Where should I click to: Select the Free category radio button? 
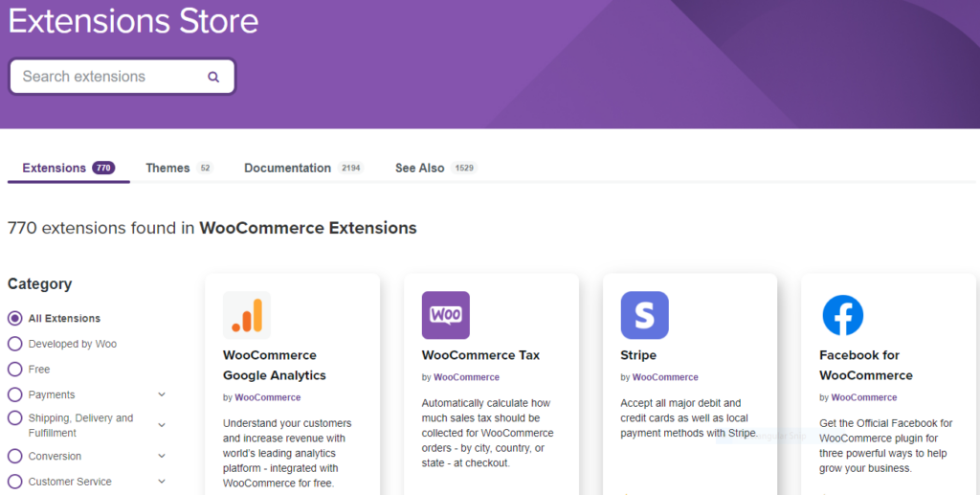click(15, 370)
